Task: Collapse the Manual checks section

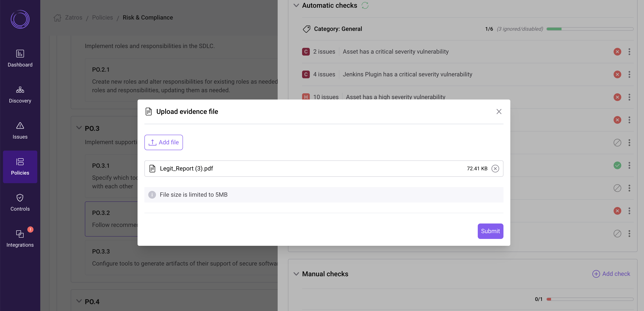Action: tap(296, 274)
